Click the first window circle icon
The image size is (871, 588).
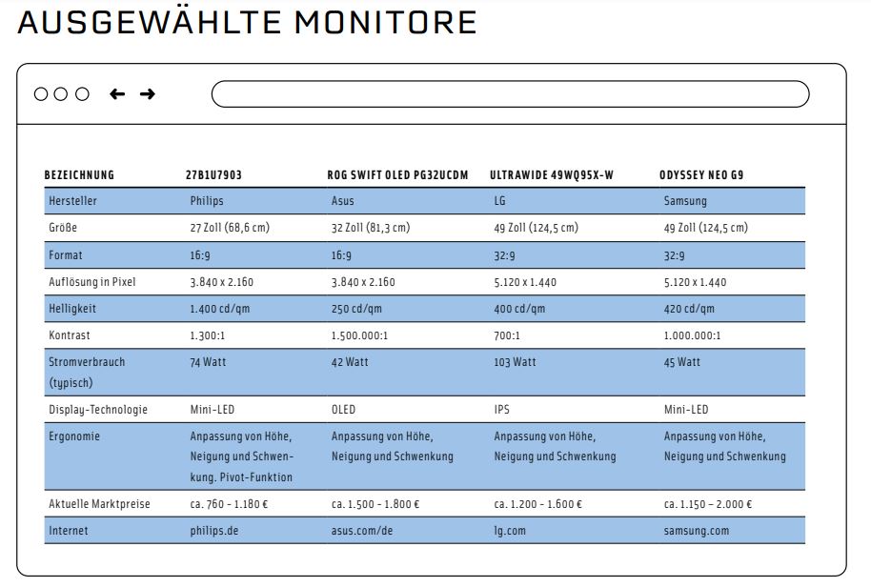pyautogui.click(x=41, y=94)
